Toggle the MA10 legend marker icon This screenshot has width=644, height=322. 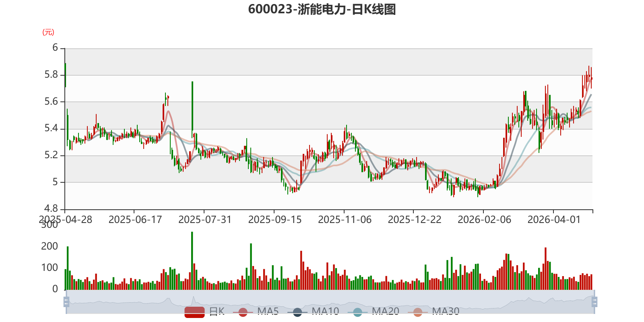point(297,312)
